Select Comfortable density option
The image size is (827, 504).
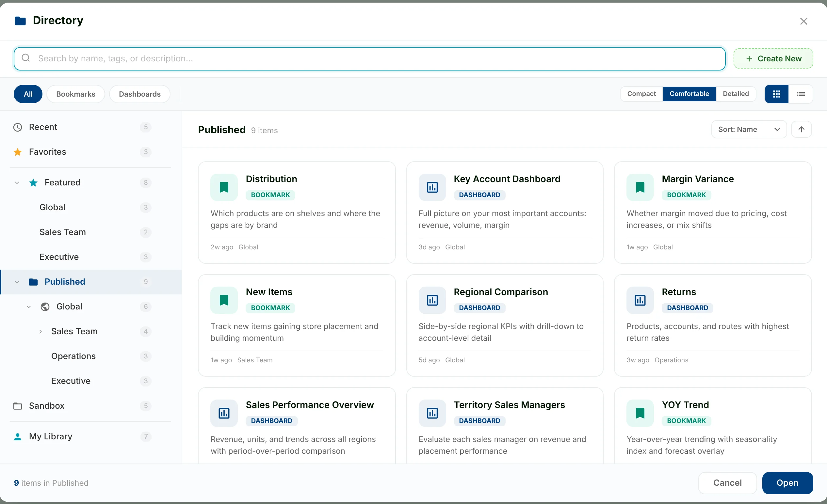(x=689, y=94)
